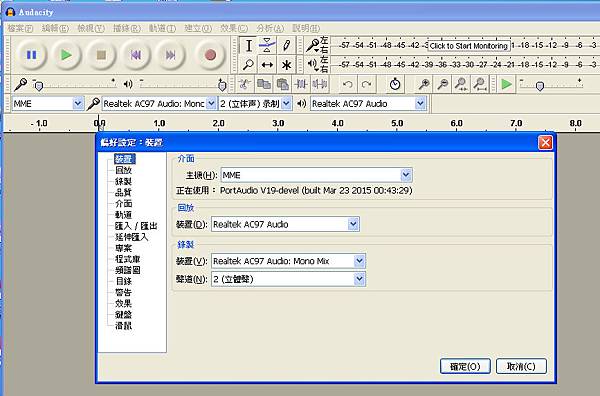Start playback with the large green Play button
600x396 pixels.
point(66,55)
